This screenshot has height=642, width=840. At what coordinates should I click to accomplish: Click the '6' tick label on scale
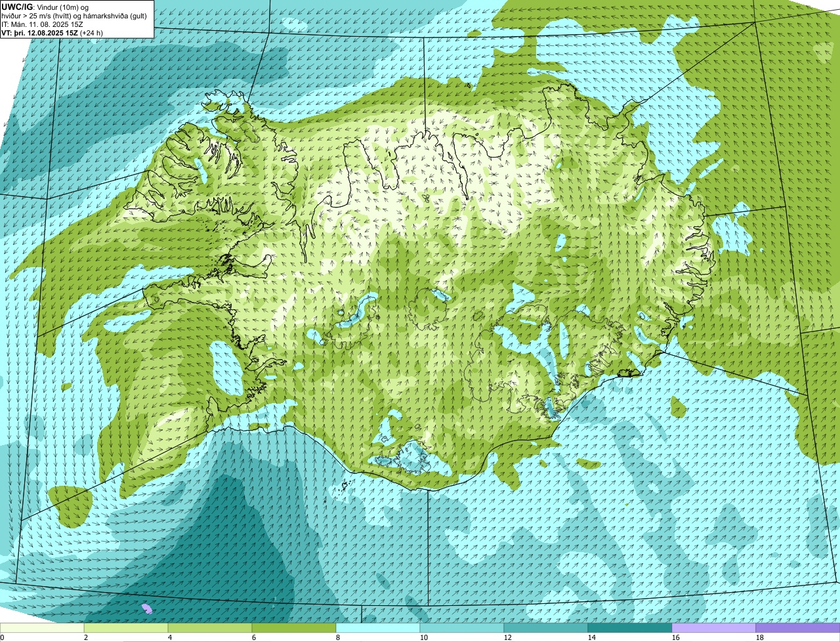pos(253,637)
